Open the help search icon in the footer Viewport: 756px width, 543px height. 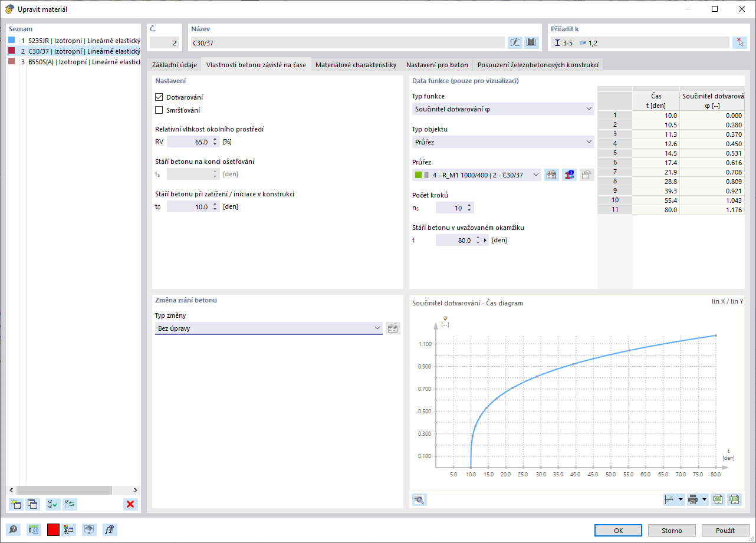(x=13, y=529)
